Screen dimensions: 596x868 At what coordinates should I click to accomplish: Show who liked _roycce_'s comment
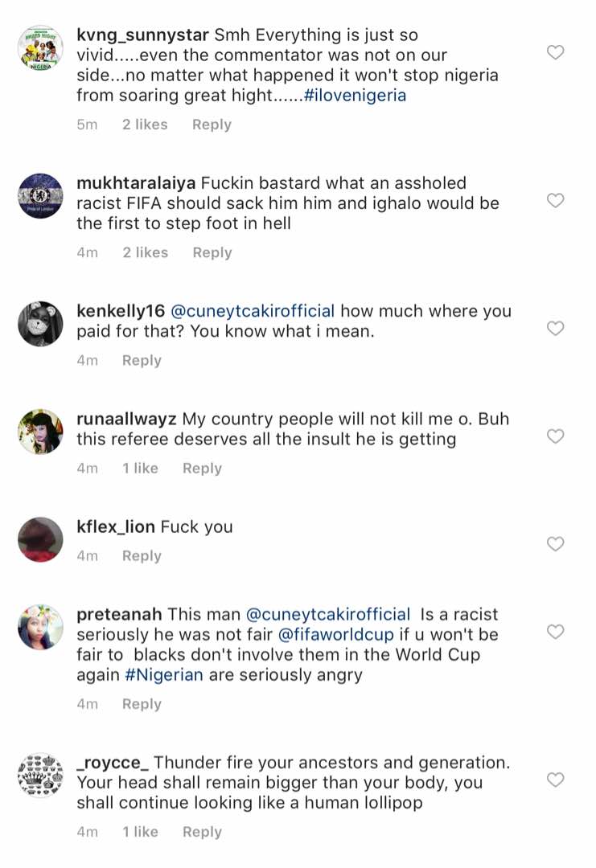coord(140,832)
